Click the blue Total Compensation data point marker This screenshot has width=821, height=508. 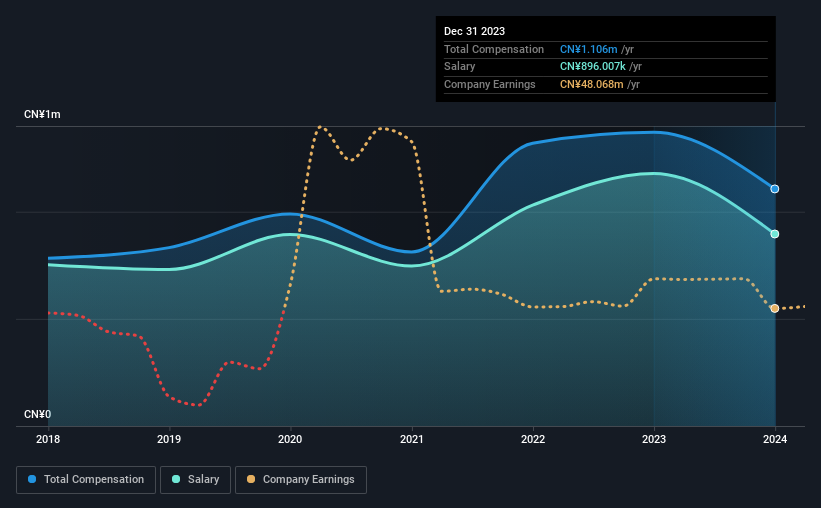point(774,189)
